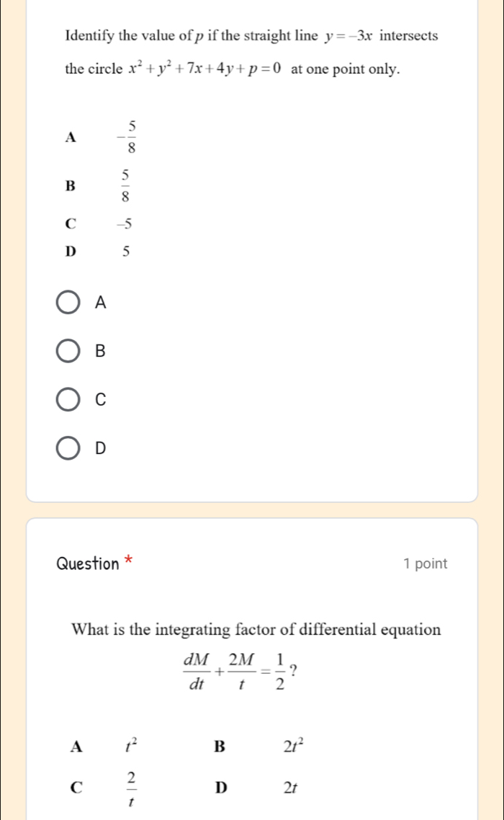Click the positive 5/8 fraction answer
The height and width of the screenshot is (820, 504).
(125, 184)
